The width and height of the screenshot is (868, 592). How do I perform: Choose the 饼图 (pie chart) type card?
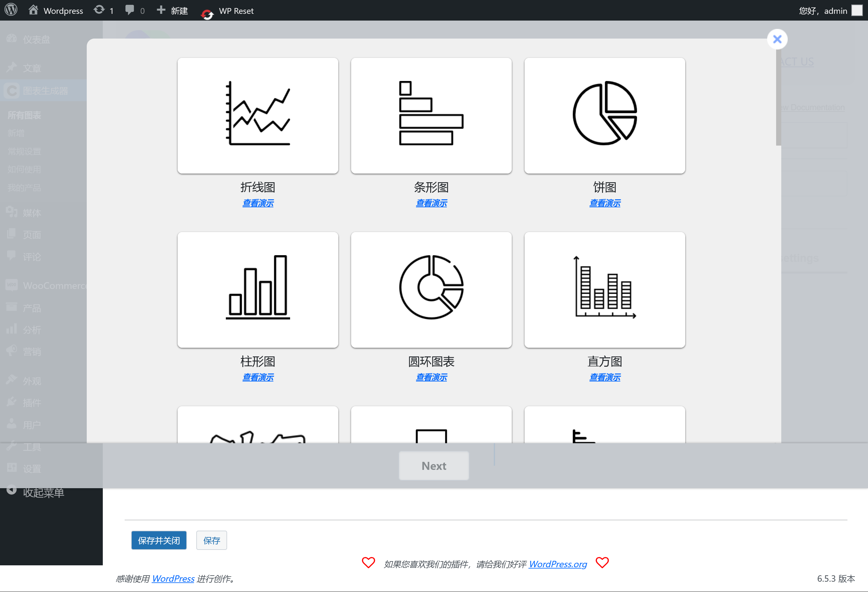pos(604,115)
